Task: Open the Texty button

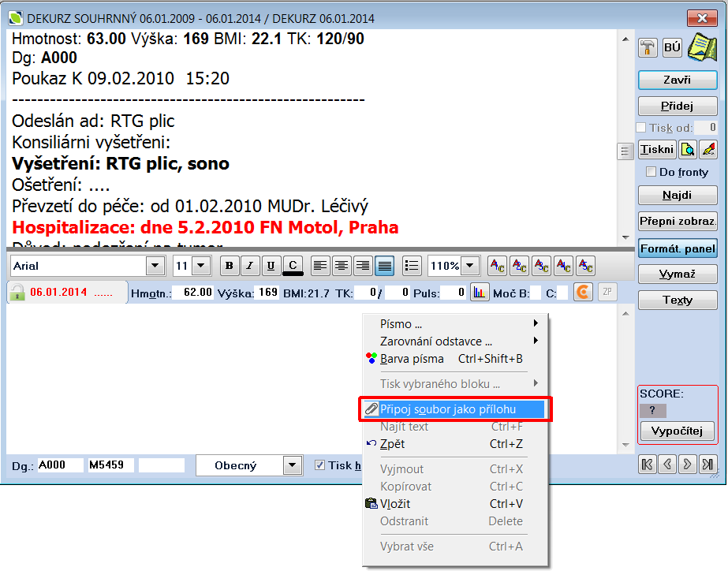Action: point(678,300)
